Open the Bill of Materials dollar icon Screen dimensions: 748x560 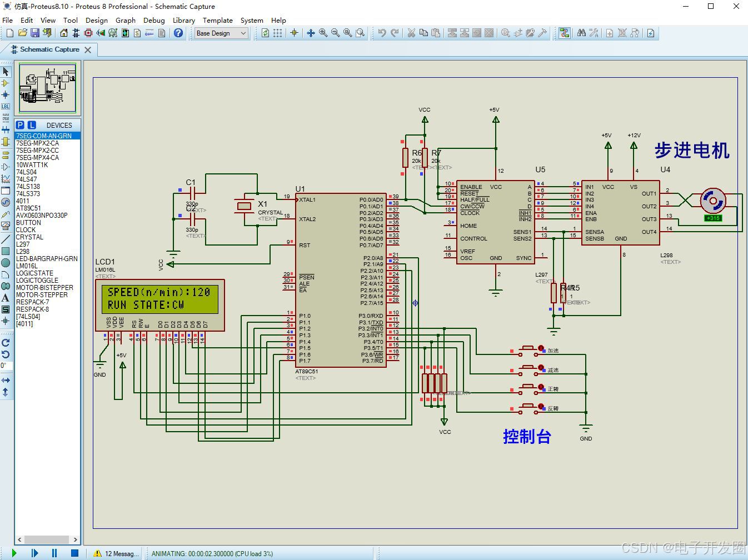coord(137,33)
